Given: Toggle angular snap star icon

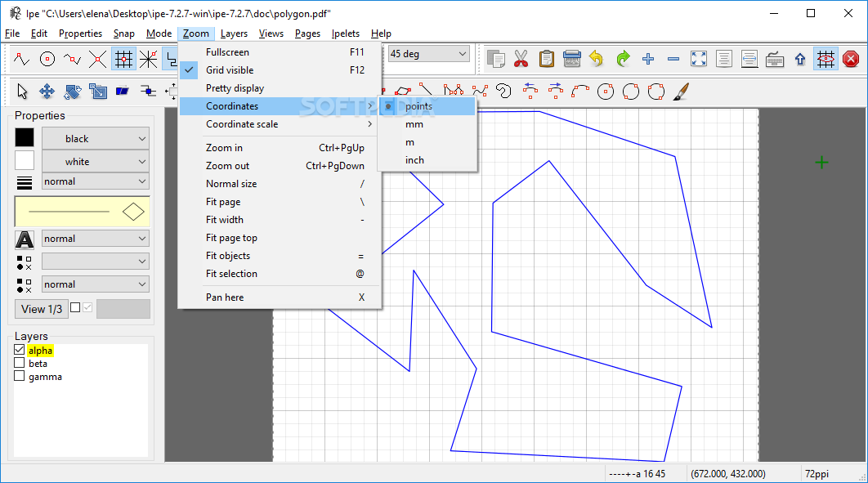Looking at the screenshot, I should [149, 59].
